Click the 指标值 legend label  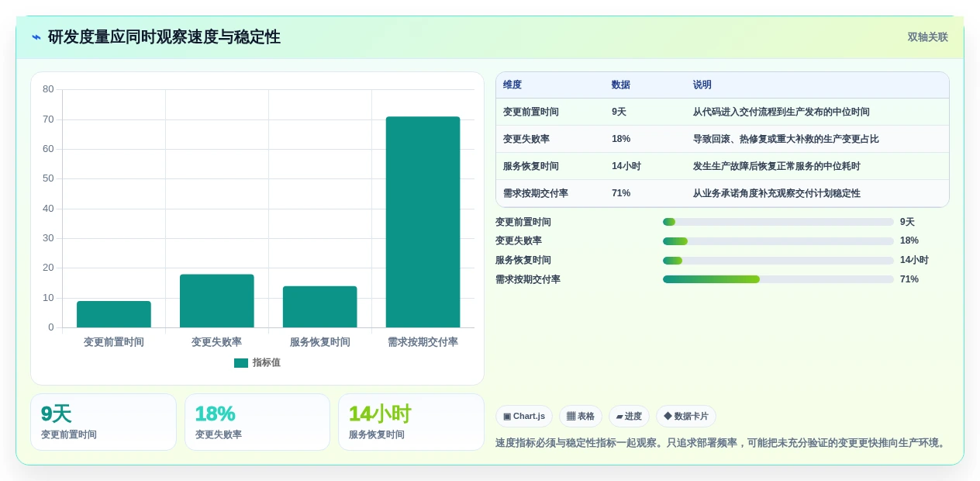266,363
